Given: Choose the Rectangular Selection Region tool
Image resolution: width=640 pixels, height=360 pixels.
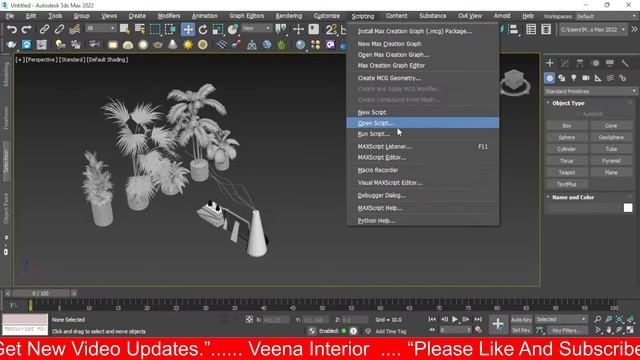Looking at the screenshot, I should point(155,29).
